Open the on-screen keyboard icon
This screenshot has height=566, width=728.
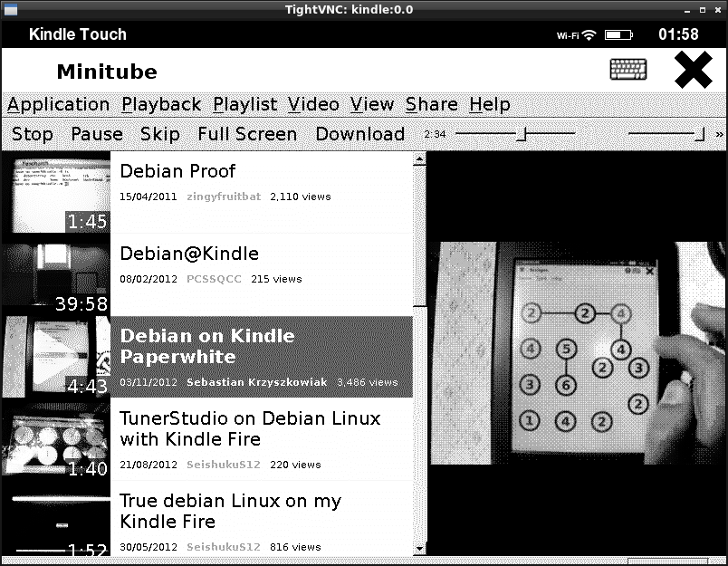click(x=627, y=70)
